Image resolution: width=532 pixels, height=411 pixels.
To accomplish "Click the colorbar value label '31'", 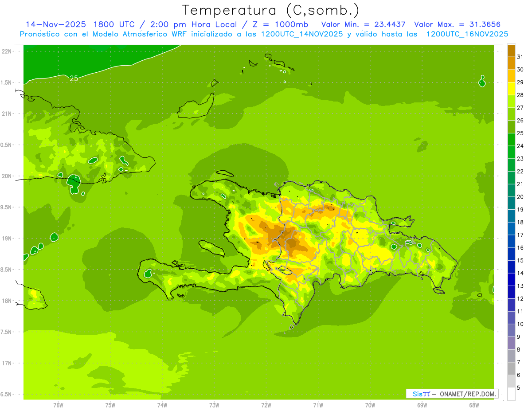I will (520, 57).
